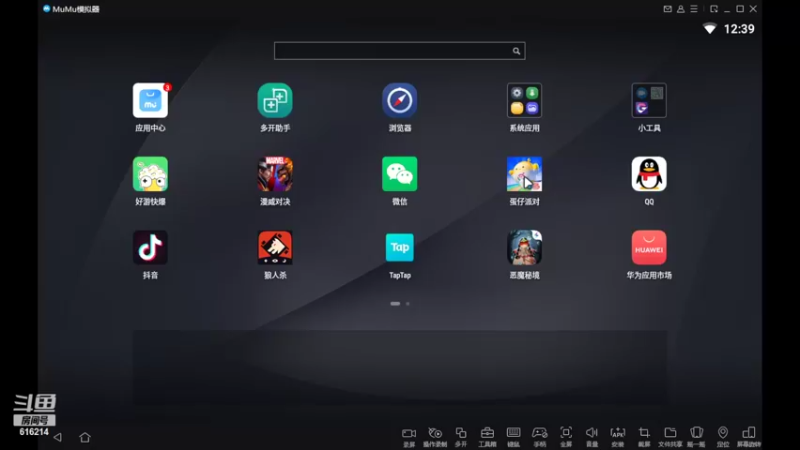This screenshot has height=450, width=800.
Task: Open the 小工具 folder
Action: click(x=649, y=101)
